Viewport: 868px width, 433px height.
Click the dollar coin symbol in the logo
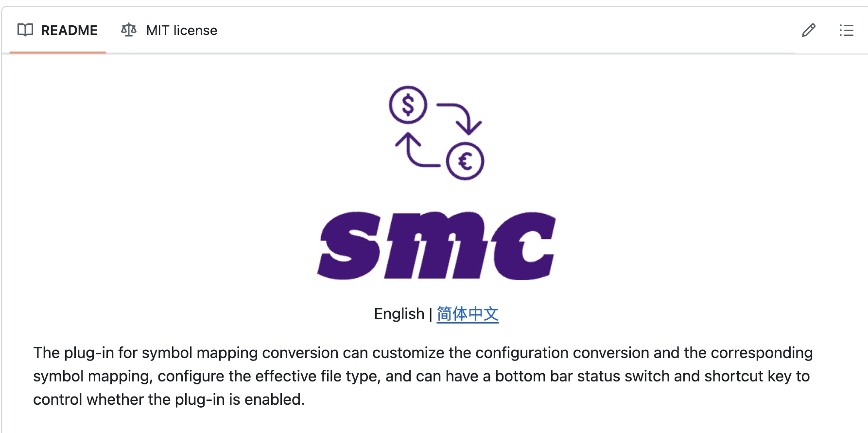pyautogui.click(x=408, y=105)
